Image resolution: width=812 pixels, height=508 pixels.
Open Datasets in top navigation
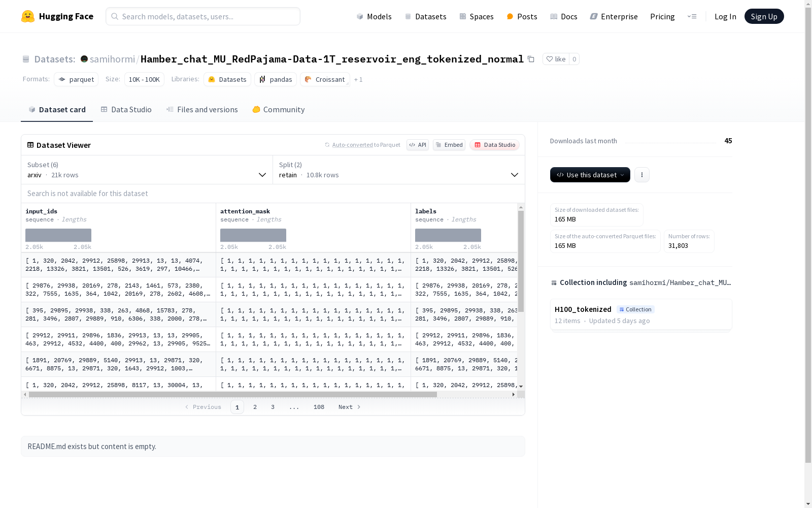click(x=425, y=16)
